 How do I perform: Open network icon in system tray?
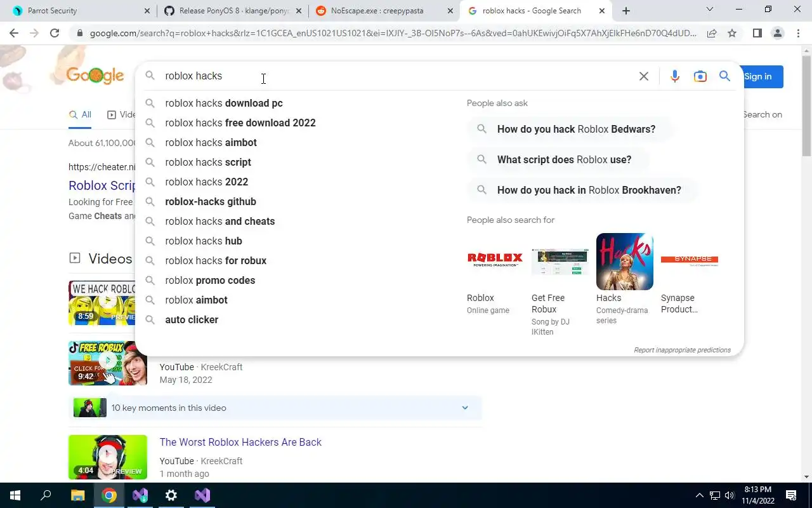click(x=715, y=495)
